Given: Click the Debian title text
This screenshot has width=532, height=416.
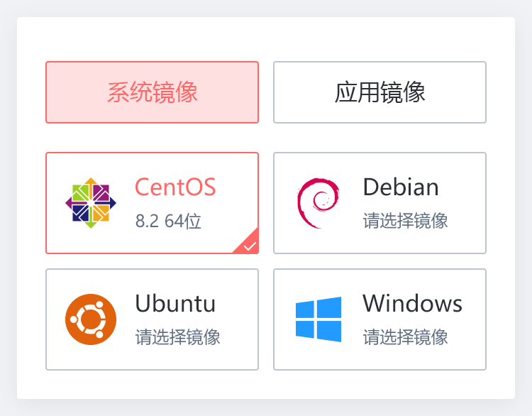Looking at the screenshot, I should (x=401, y=187).
